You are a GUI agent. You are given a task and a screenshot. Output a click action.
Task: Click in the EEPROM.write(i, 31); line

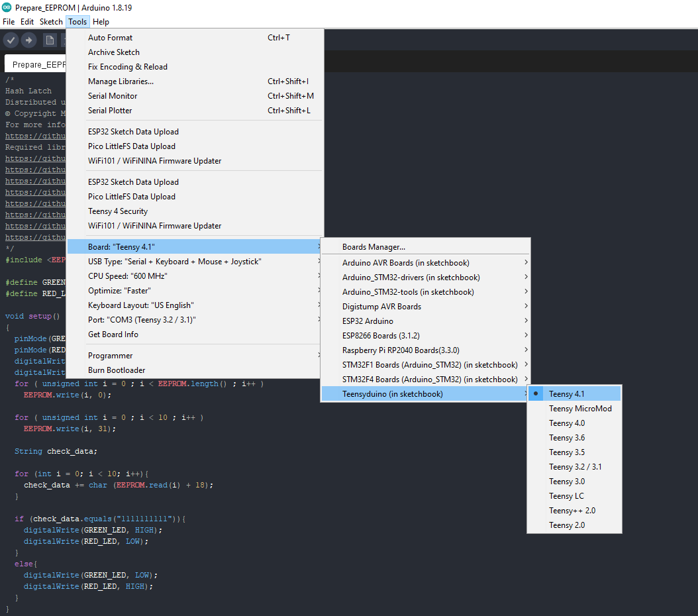click(70, 429)
